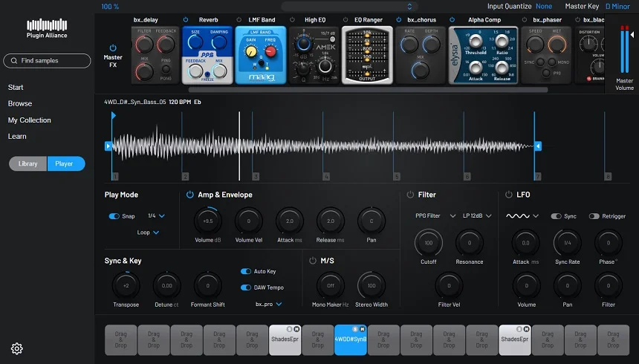
Task: Change Master Key D Minor setting
Action: coord(617,7)
